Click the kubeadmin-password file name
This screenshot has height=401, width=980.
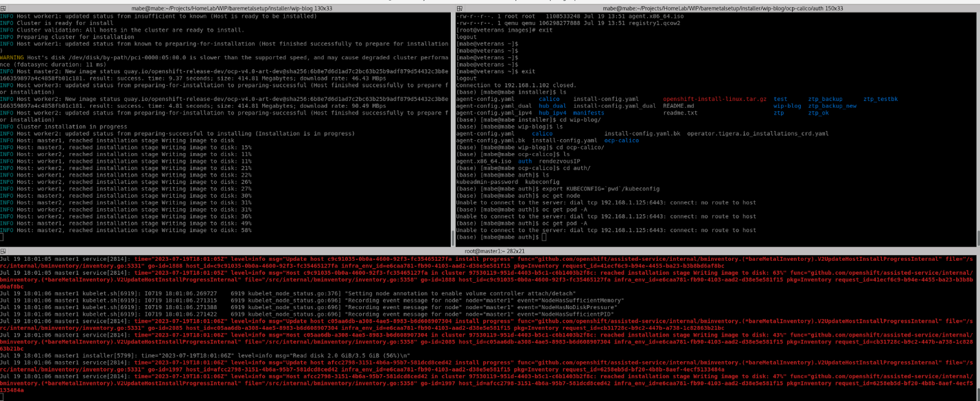point(487,182)
